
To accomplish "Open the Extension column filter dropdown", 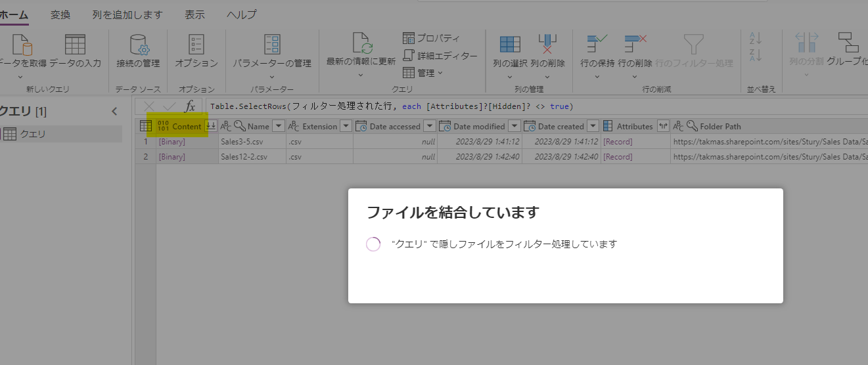I will point(346,126).
